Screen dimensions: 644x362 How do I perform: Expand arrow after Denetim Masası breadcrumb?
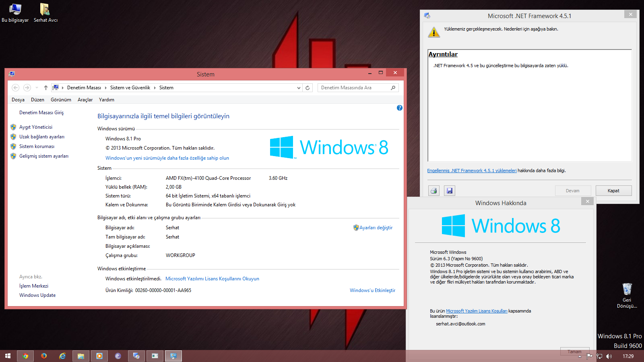106,88
